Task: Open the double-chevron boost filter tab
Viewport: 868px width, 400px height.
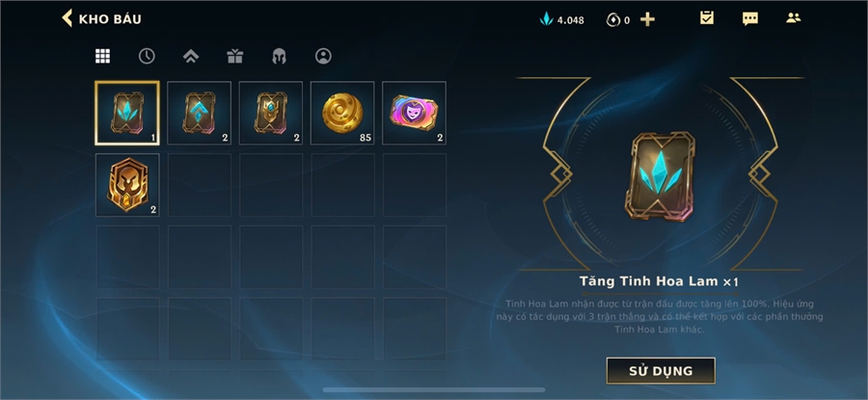Action: click(x=191, y=56)
